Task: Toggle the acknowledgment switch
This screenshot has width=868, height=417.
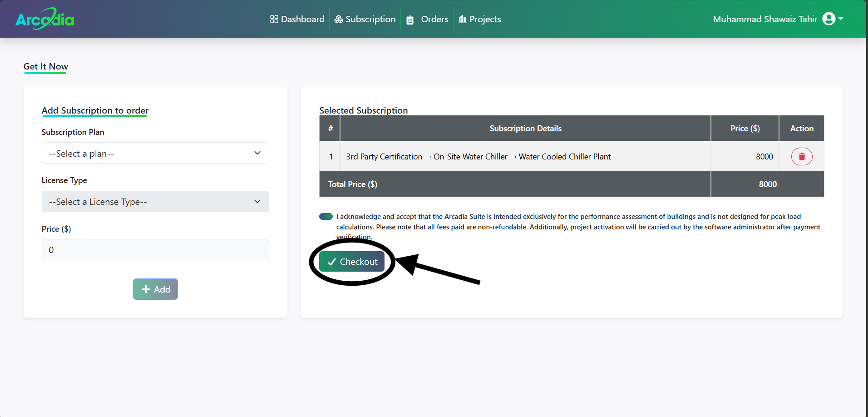Action: 326,217
